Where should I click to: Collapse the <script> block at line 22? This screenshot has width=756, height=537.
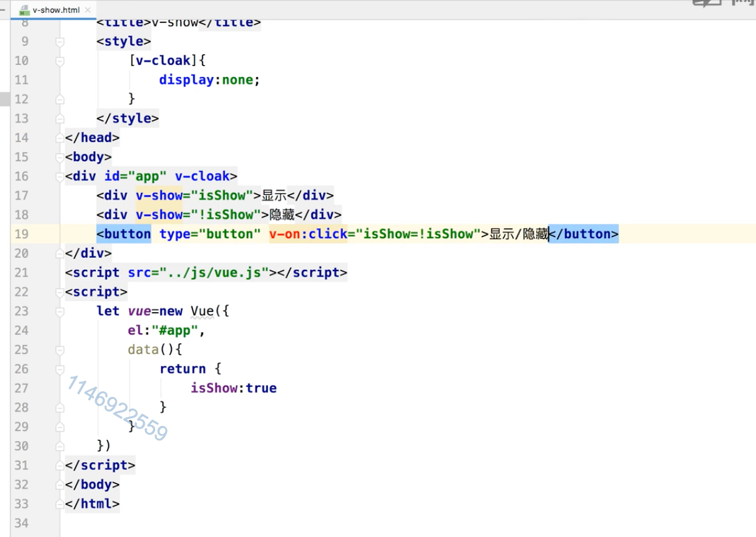tap(60, 293)
